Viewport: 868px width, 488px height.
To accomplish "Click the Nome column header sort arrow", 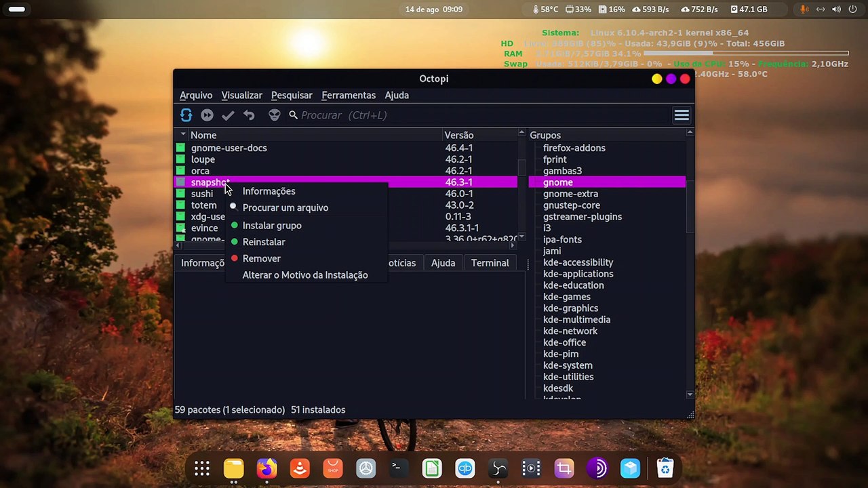I will [182, 135].
